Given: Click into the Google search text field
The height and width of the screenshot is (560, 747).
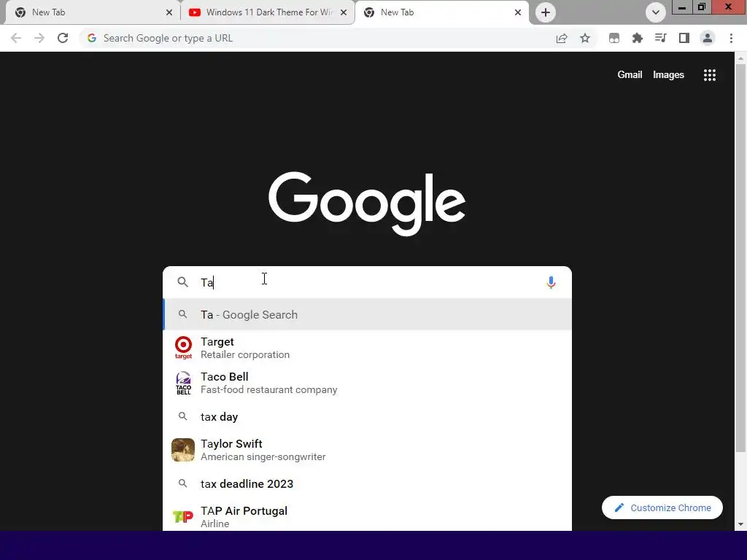Looking at the screenshot, I should tap(367, 282).
